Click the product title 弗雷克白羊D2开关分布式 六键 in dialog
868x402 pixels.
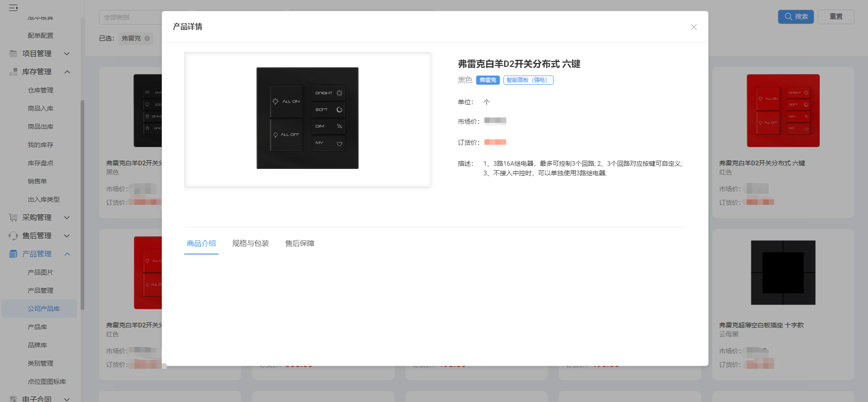click(519, 64)
